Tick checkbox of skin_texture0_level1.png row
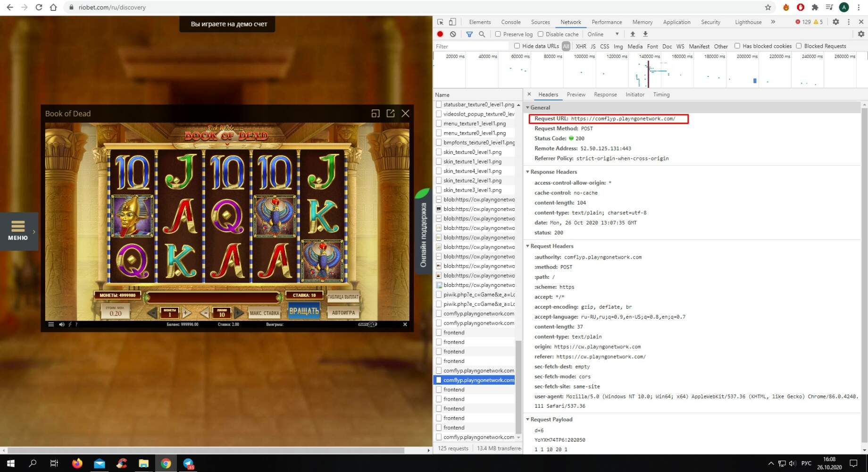Image resolution: width=868 pixels, height=472 pixels. [x=439, y=152]
